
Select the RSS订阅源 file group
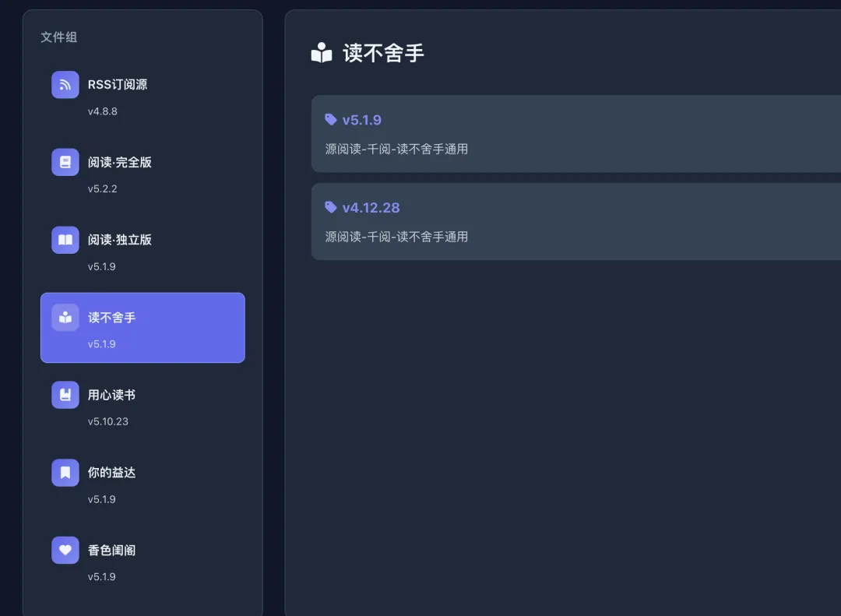coord(143,95)
